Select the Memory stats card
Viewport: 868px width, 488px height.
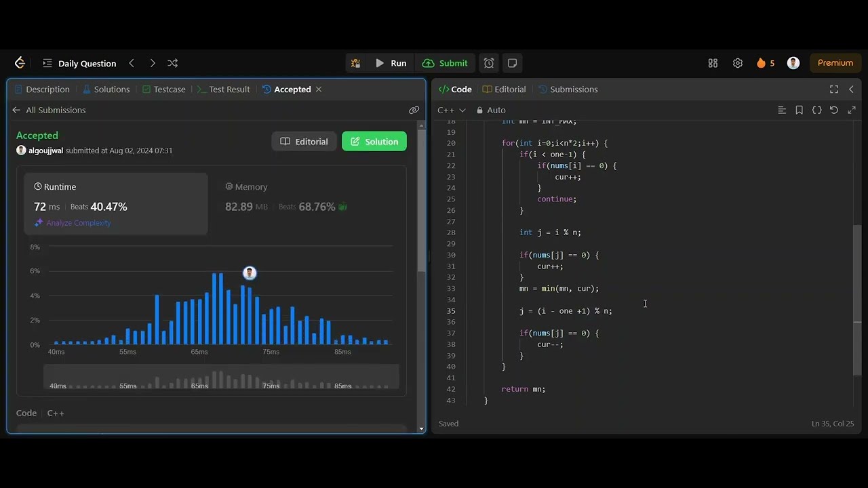click(307, 204)
